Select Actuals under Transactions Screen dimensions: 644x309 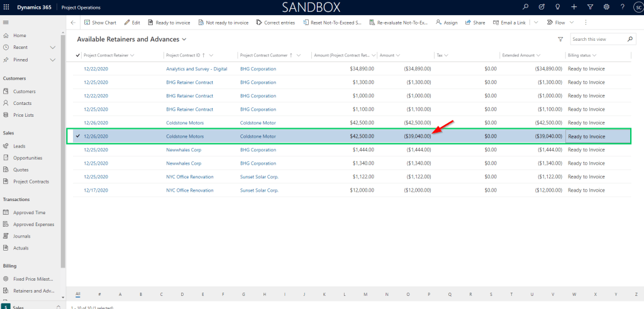click(21, 248)
